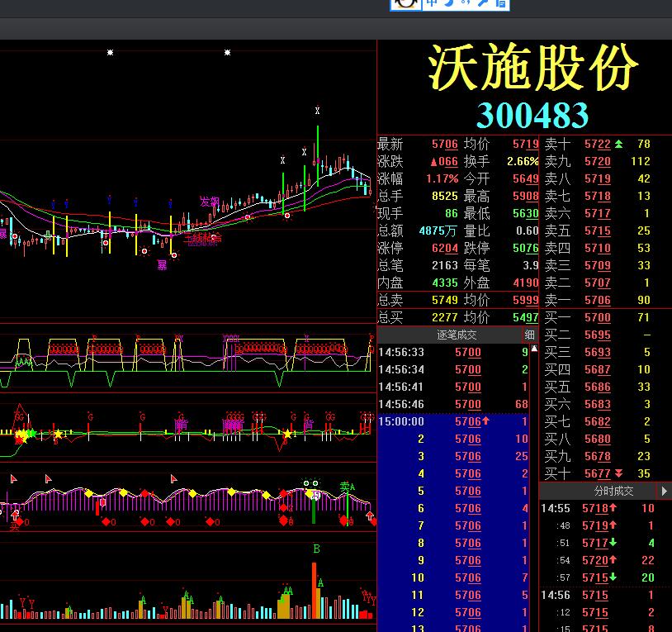Expand the 分时成交 panel arrow

click(x=664, y=491)
